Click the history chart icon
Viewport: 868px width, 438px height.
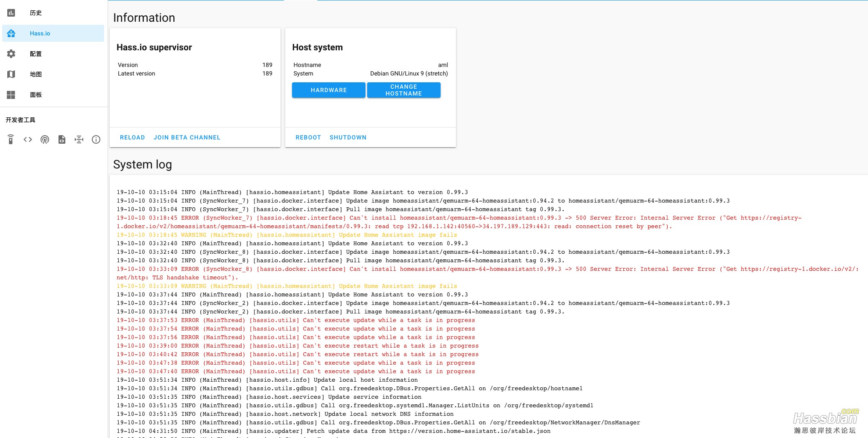tap(11, 13)
